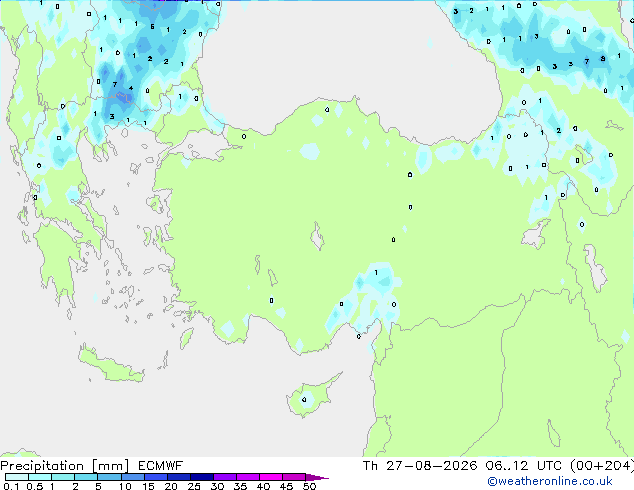Click the '0.5' legend scale label
This screenshot has width=634, height=490.
point(34,486)
